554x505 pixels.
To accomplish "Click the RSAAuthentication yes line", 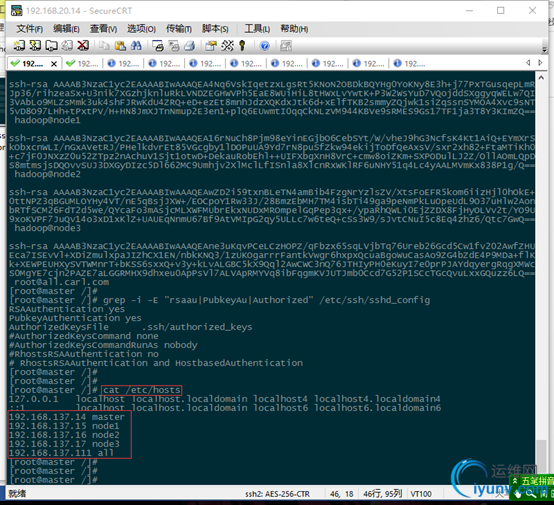I will (x=67, y=309).
